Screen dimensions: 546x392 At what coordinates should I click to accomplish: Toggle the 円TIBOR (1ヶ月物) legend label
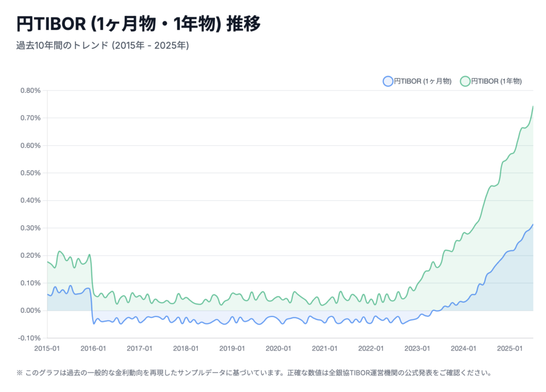pyautogui.click(x=423, y=81)
